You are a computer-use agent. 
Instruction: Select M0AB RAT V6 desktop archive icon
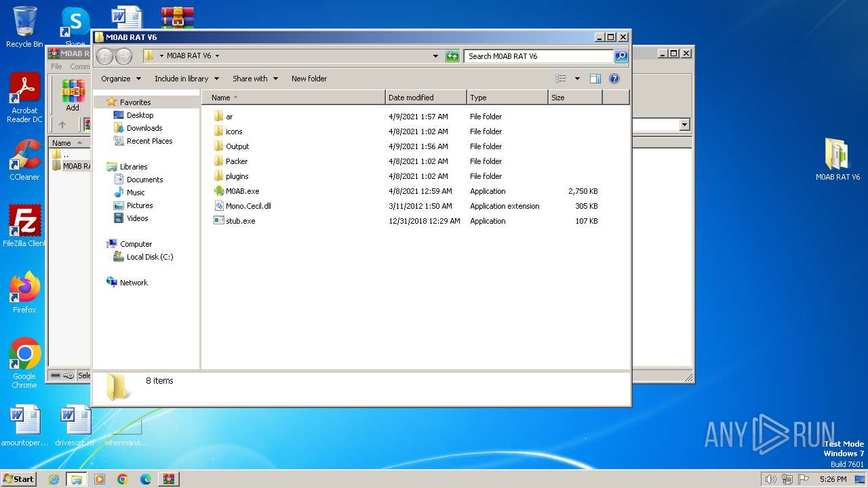pos(837,159)
